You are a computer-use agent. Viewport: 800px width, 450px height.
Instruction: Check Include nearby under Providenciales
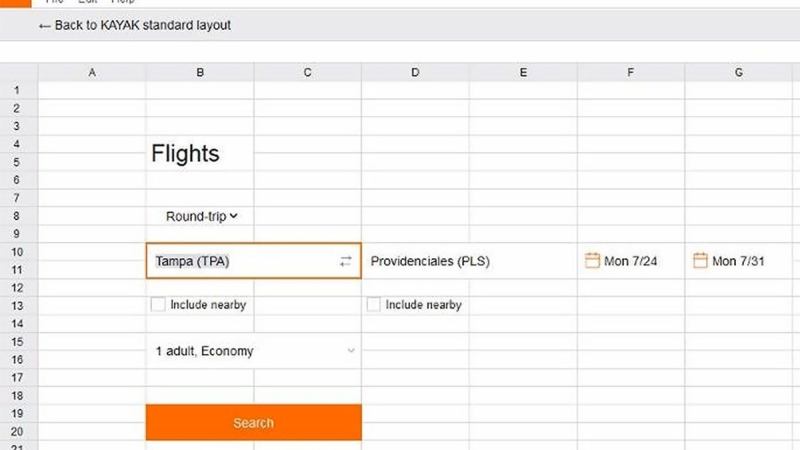374,304
